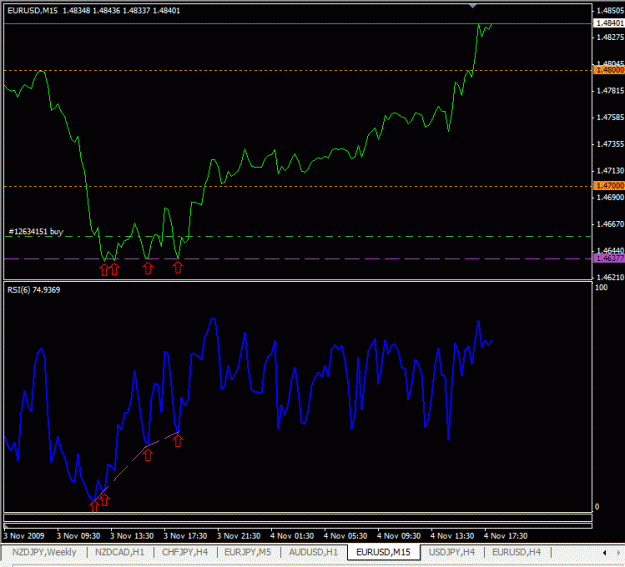
Task: Click the 4 Nov 13:30 time label
Action: [x=452, y=536]
